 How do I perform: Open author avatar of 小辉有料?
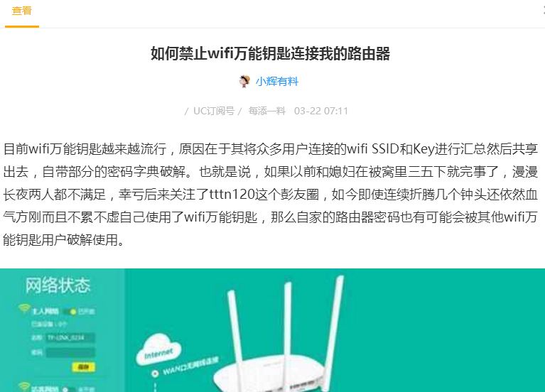coord(244,82)
